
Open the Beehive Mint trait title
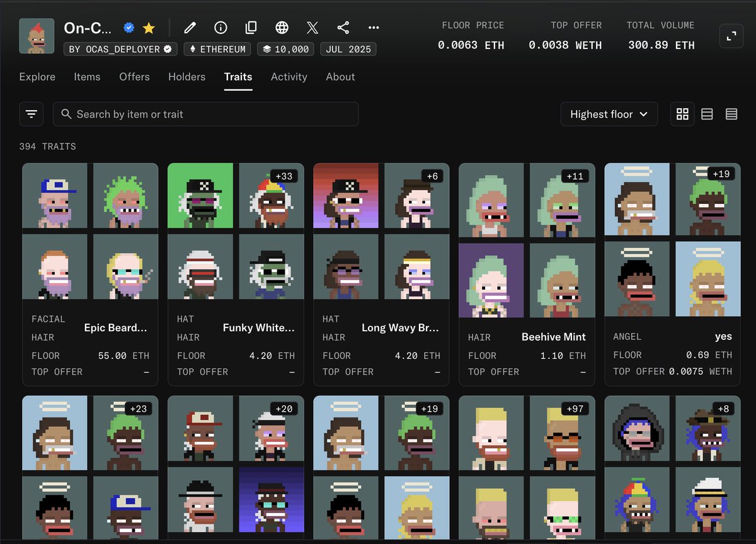[554, 337]
